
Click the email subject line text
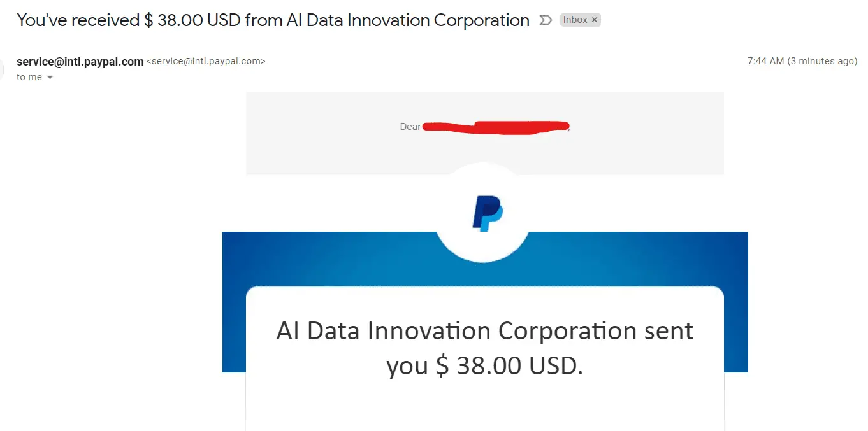(x=273, y=20)
